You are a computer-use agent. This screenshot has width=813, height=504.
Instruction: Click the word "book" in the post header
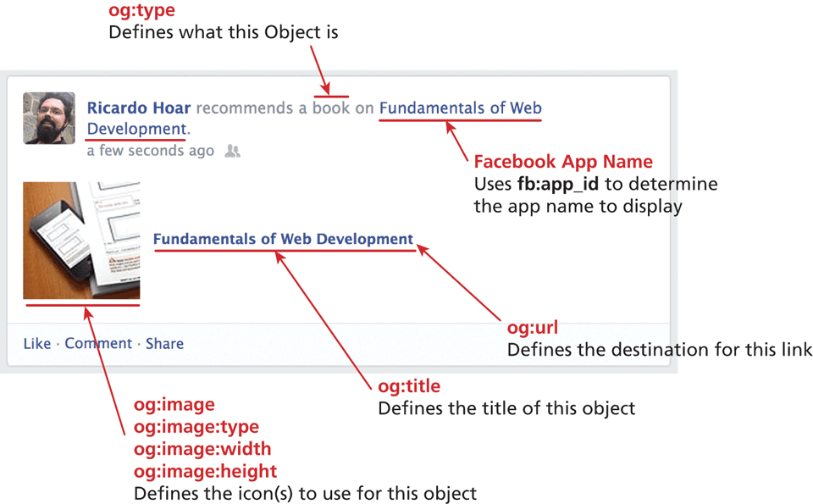pyautogui.click(x=331, y=108)
